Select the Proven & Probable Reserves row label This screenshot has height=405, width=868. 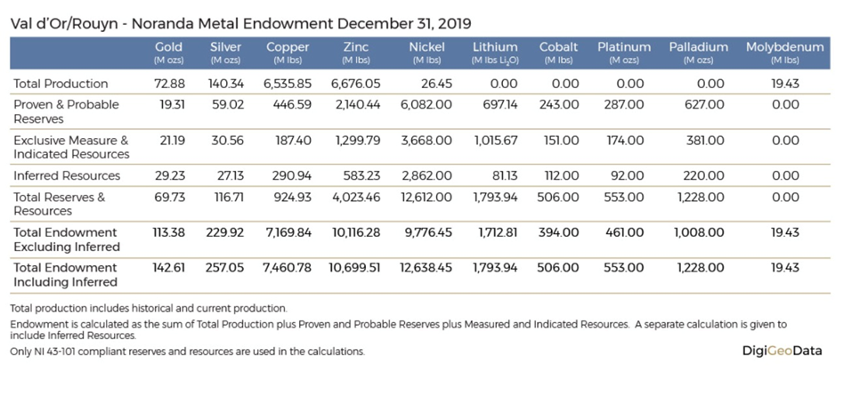[x=66, y=111]
